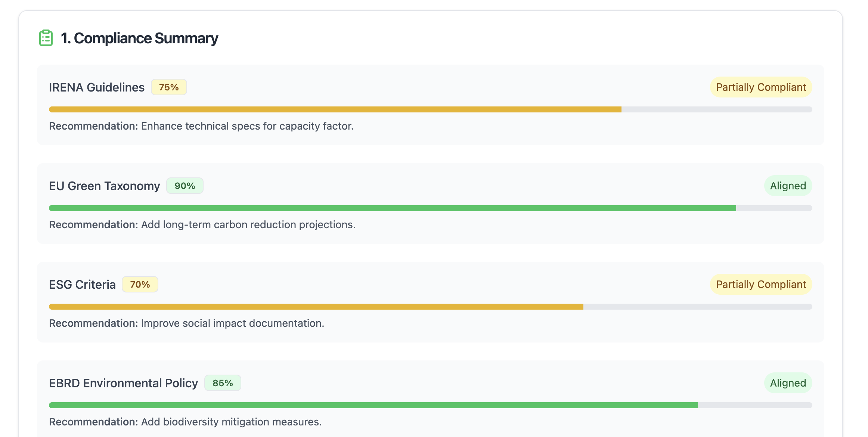The height and width of the screenshot is (437, 868).
Task: Click the EBRD Environmental Policy progress bar
Action: click(431, 405)
